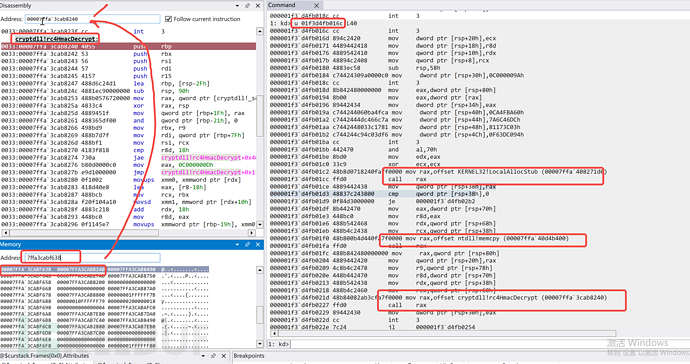Click the Memory vertical scrollbar thumb
This screenshot has height=364, width=690.
coord(260,315)
